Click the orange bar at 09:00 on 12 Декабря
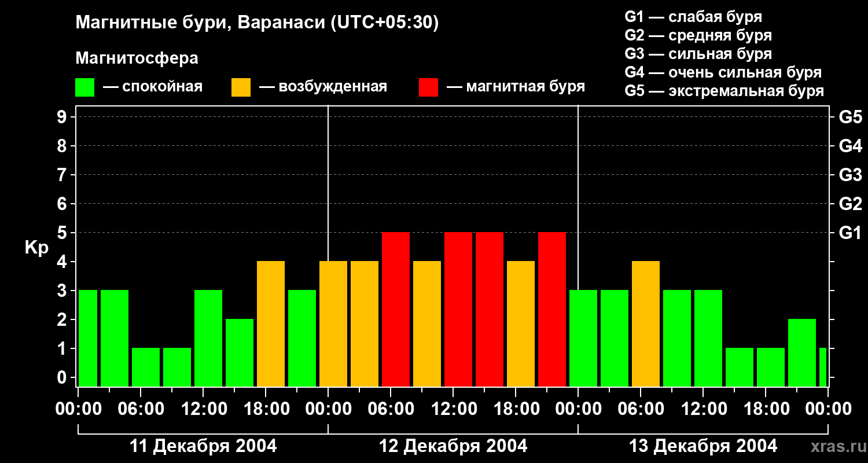The height and width of the screenshot is (463, 868). point(427,324)
